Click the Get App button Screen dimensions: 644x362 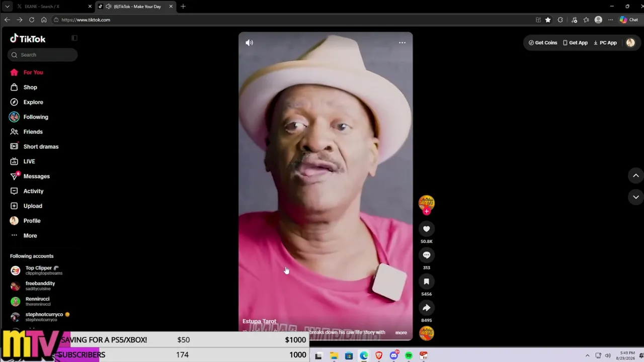[575, 43]
